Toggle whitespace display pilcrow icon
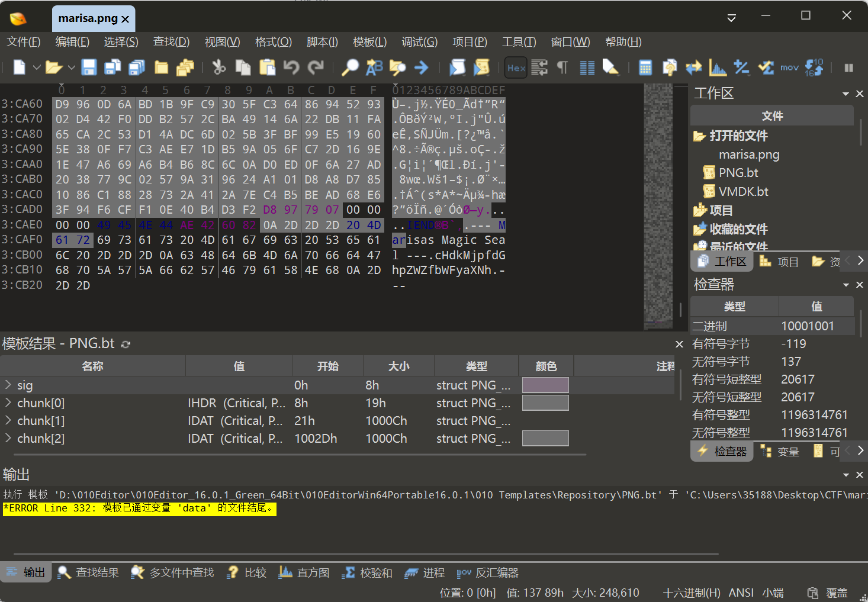This screenshot has width=868, height=602. 562,67
